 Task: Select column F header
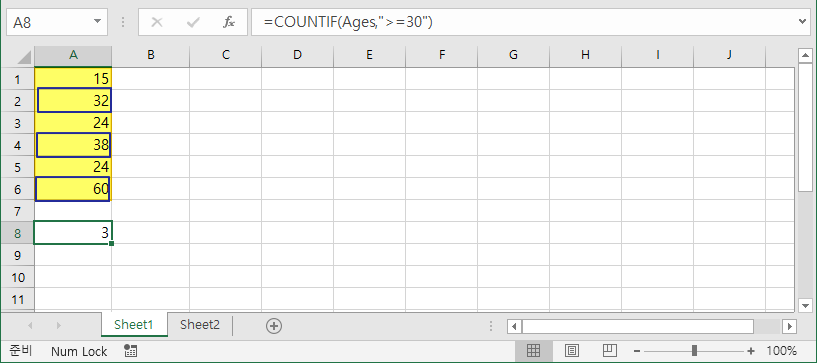pyautogui.click(x=441, y=55)
